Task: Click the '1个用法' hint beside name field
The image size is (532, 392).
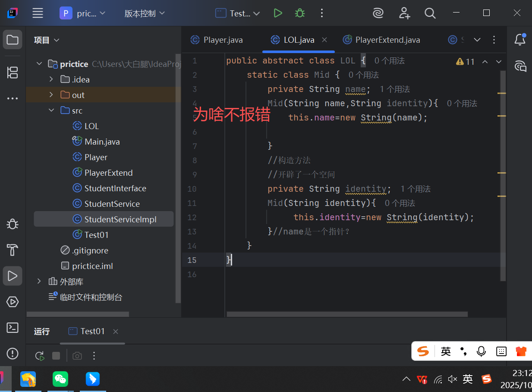Action: [x=395, y=89]
